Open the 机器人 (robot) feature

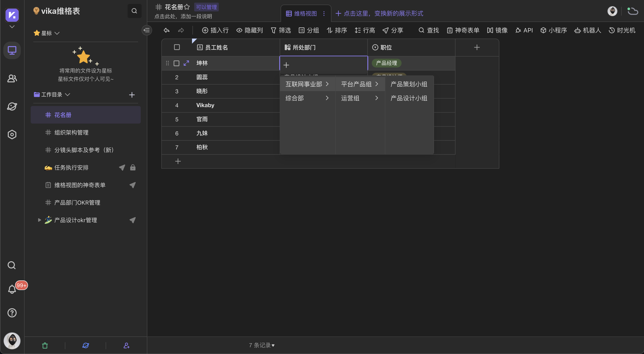(587, 30)
